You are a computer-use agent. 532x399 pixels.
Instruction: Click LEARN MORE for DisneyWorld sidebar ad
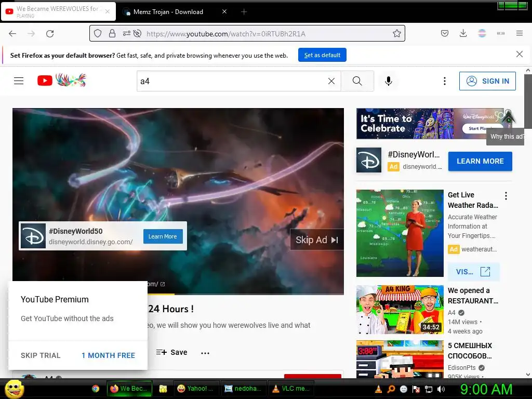coord(480,161)
